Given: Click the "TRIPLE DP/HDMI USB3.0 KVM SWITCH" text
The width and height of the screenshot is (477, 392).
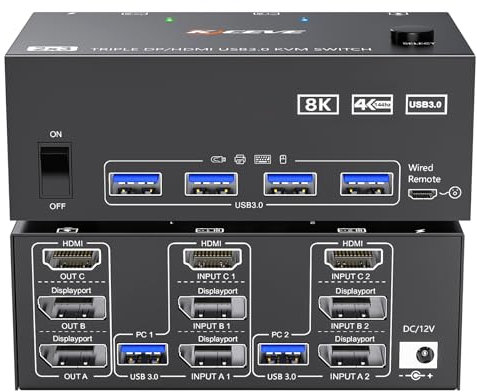Looking at the screenshot, I should pos(231,49).
